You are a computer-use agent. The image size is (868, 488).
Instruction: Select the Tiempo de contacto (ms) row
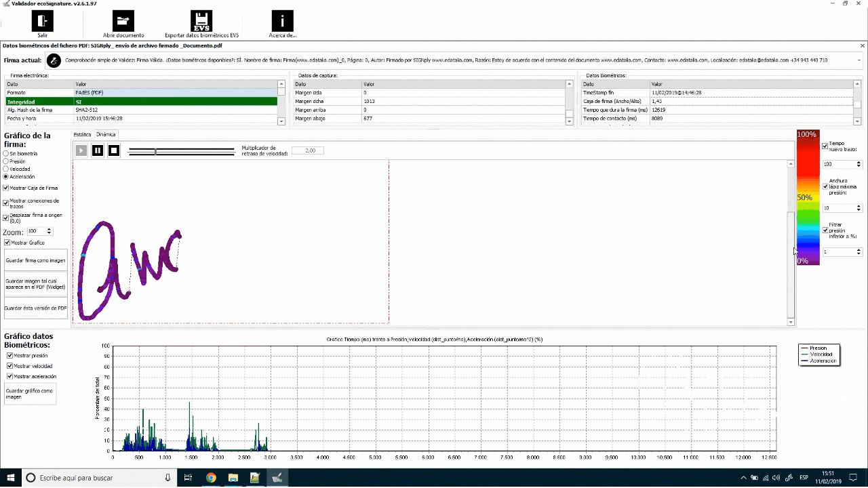tap(717, 118)
